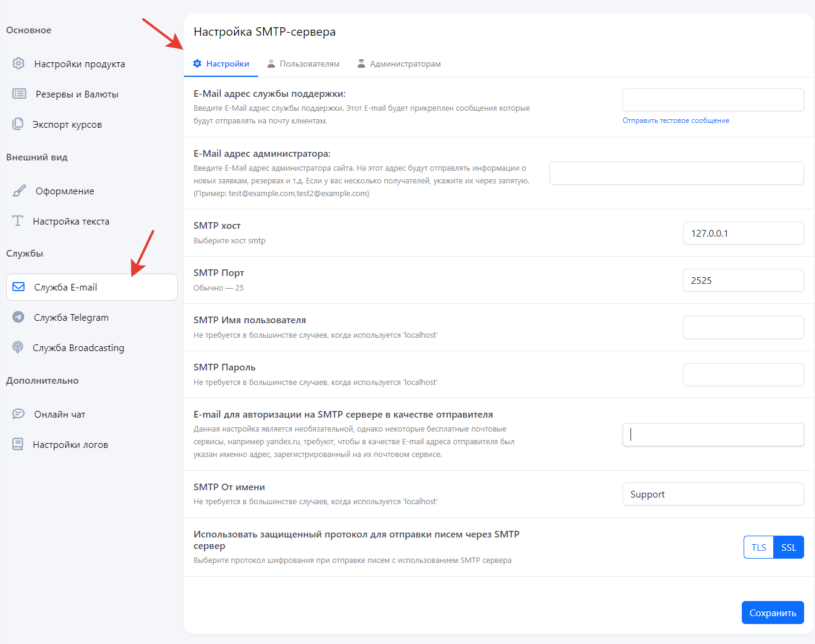
Task: Click the Настройки логов journal icon
Action: tap(18, 444)
